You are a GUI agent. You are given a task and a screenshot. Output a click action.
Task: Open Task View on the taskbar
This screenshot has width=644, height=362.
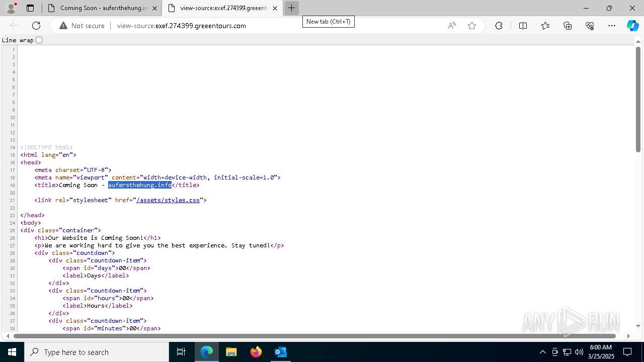coord(181,352)
